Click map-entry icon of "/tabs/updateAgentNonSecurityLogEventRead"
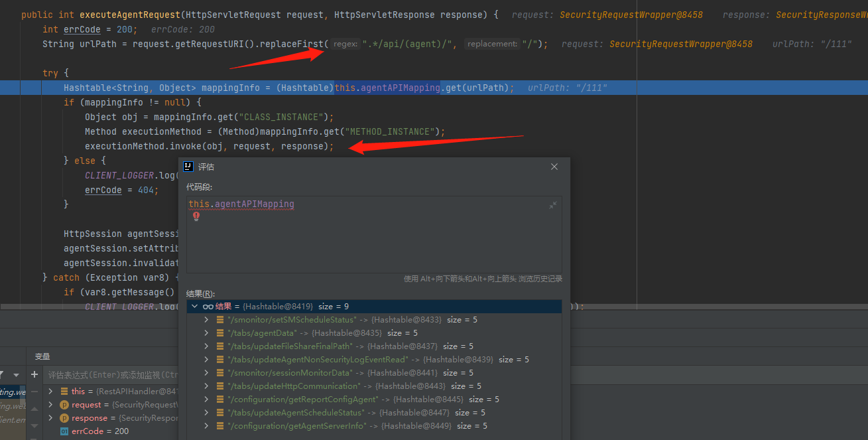Image resolution: width=868 pixels, height=440 pixels. click(x=220, y=360)
